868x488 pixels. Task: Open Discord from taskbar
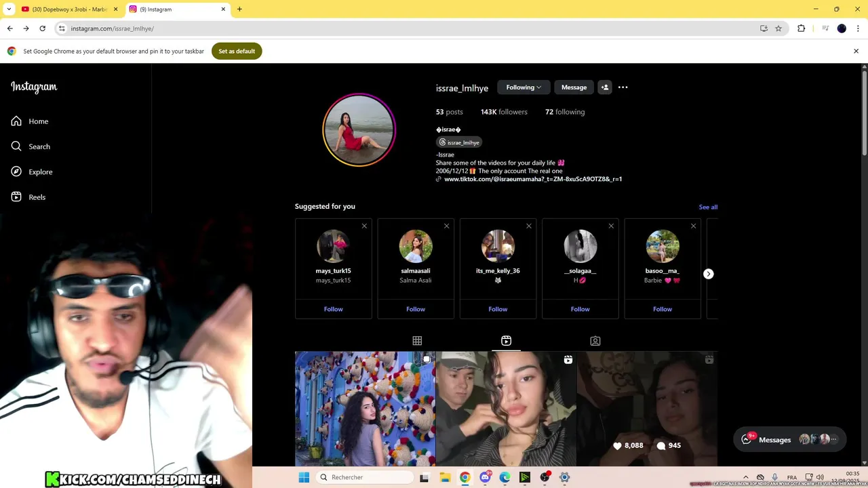click(485, 477)
